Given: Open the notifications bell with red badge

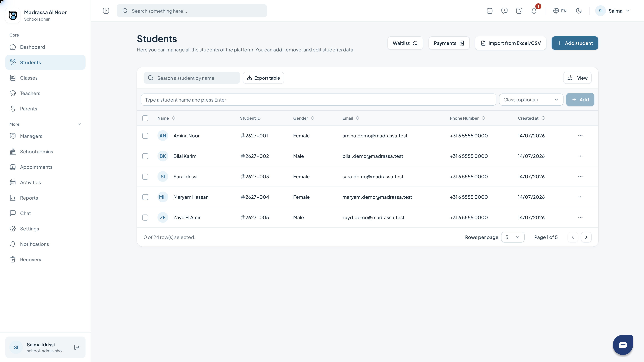Looking at the screenshot, I should coord(534,11).
